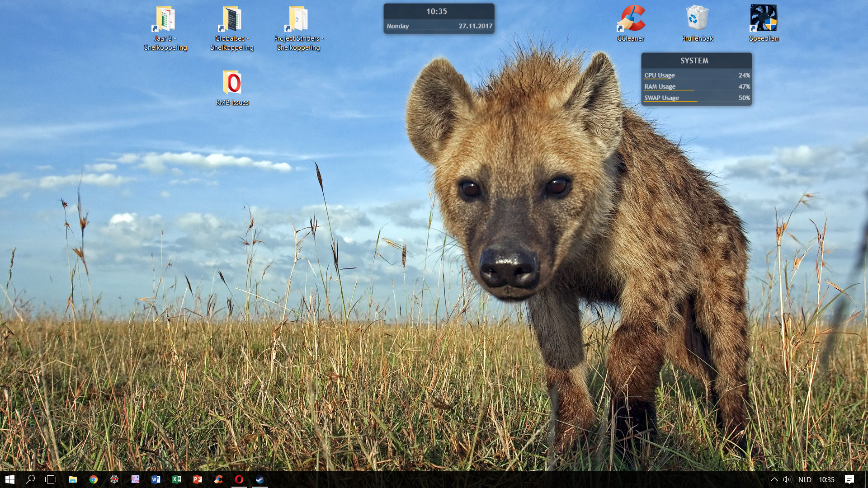Switch to the Opera taskbar window

pyautogui.click(x=239, y=479)
